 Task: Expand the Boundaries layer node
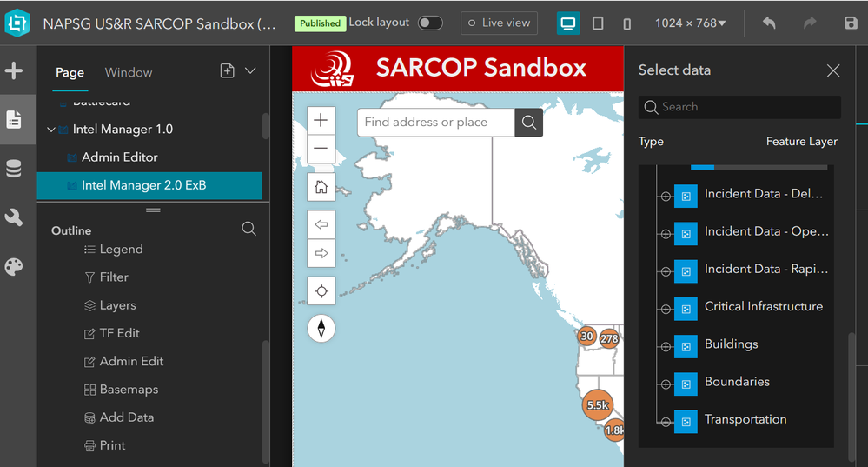(666, 384)
